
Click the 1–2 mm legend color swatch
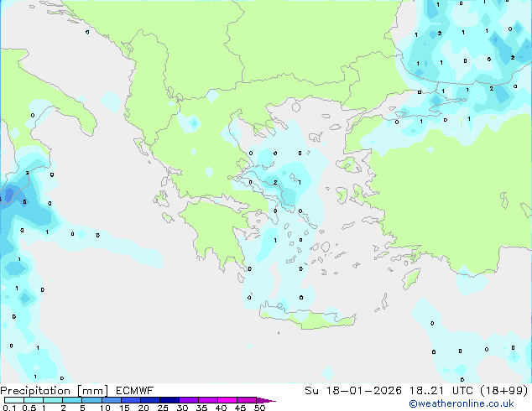[x=53, y=400]
